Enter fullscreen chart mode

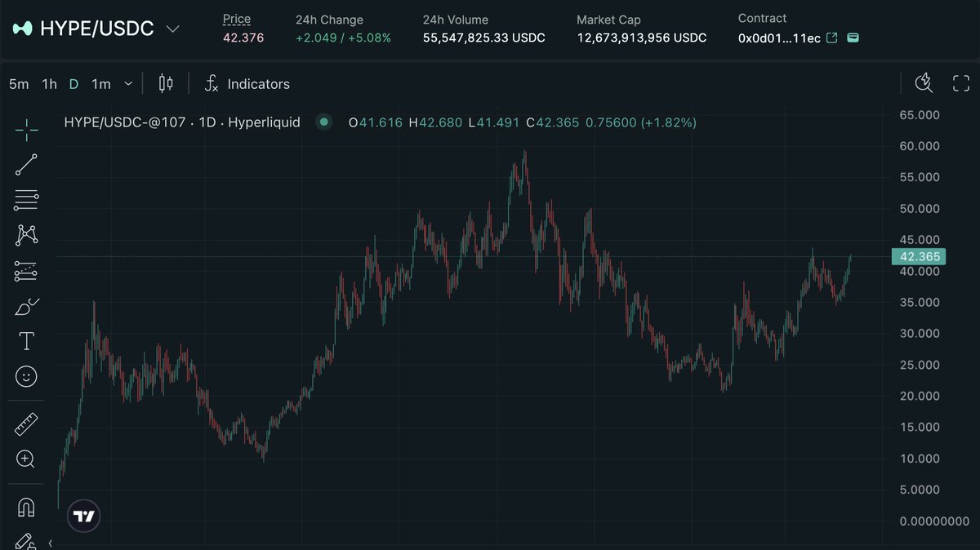[961, 83]
